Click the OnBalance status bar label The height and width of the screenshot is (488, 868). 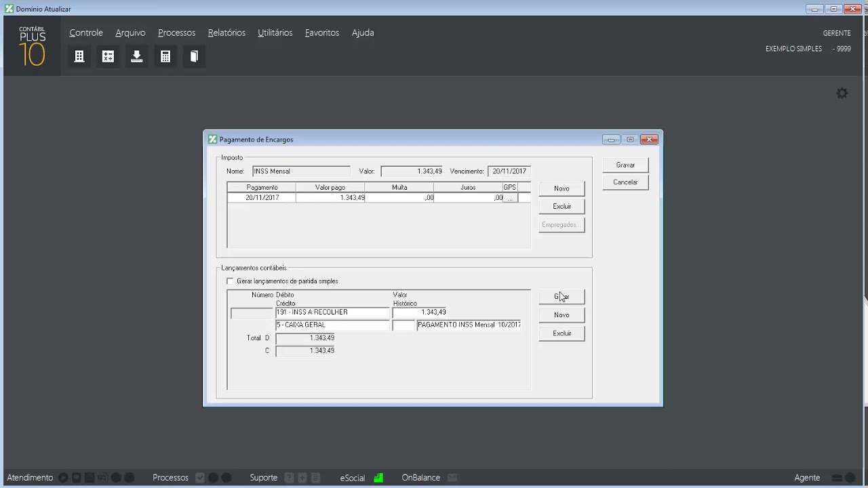421,478
